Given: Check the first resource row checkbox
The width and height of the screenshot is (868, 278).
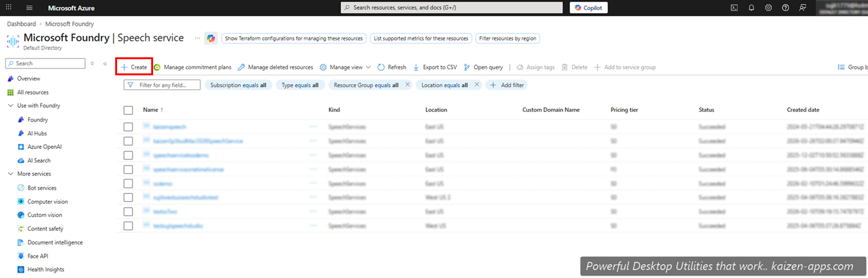Looking at the screenshot, I should pos(128,127).
